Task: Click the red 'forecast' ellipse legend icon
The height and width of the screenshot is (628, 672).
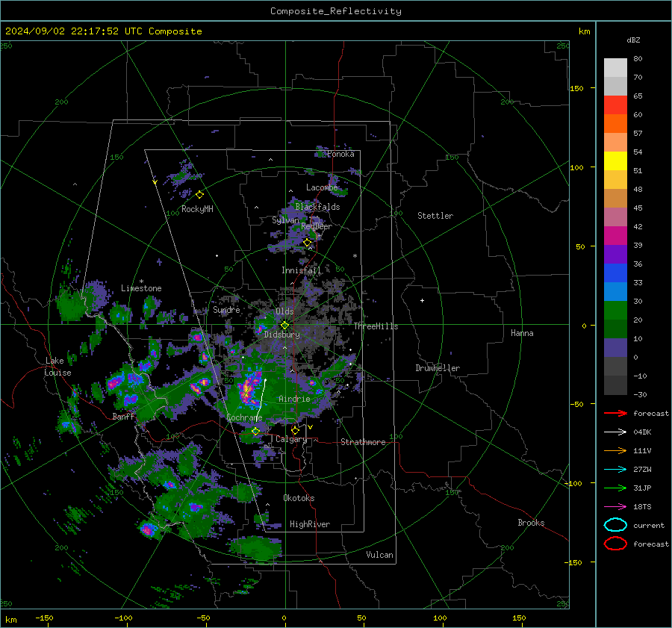Action: pos(615,544)
